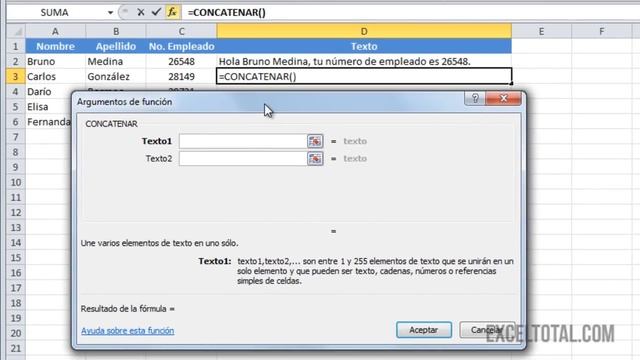Confirm formula with checkmark icon
Viewport: 640px width, 360px height.
click(x=156, y=12)
